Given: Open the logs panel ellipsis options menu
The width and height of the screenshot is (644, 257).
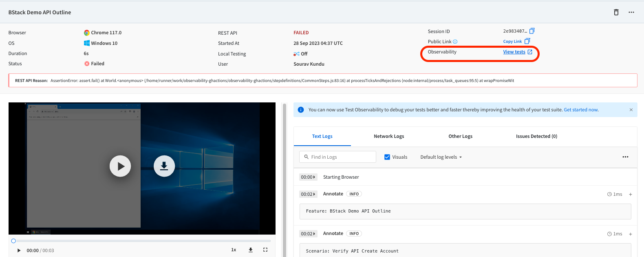Looking at the screenshot, I should tap(625, 157).
